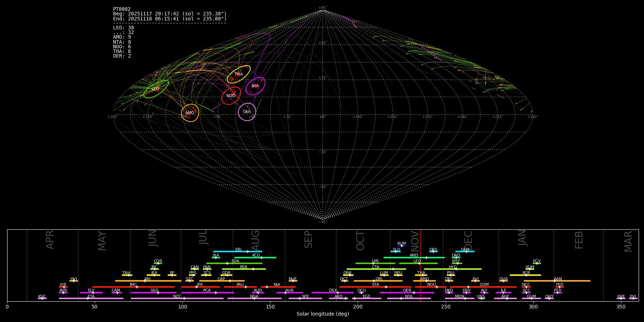Click the pink OER radiant ellipse
Screen dimensions: 644x322
247,112
